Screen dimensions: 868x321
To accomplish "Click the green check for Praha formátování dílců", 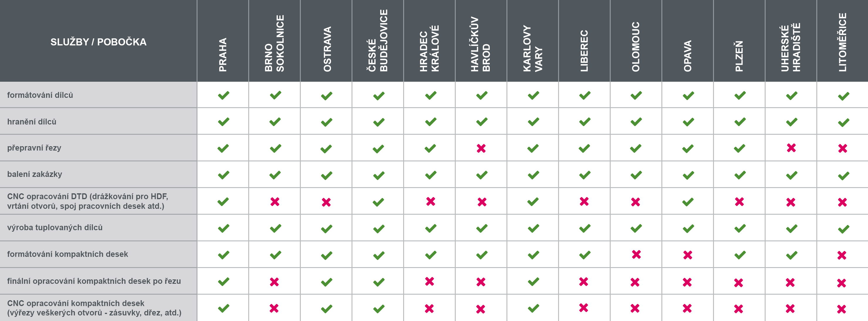I will (223, 95).
